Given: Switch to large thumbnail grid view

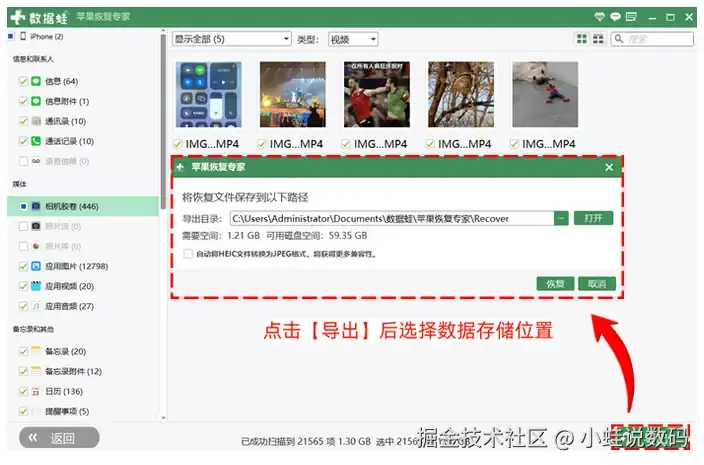Looking at the screenshot, I should coord(582,39).
